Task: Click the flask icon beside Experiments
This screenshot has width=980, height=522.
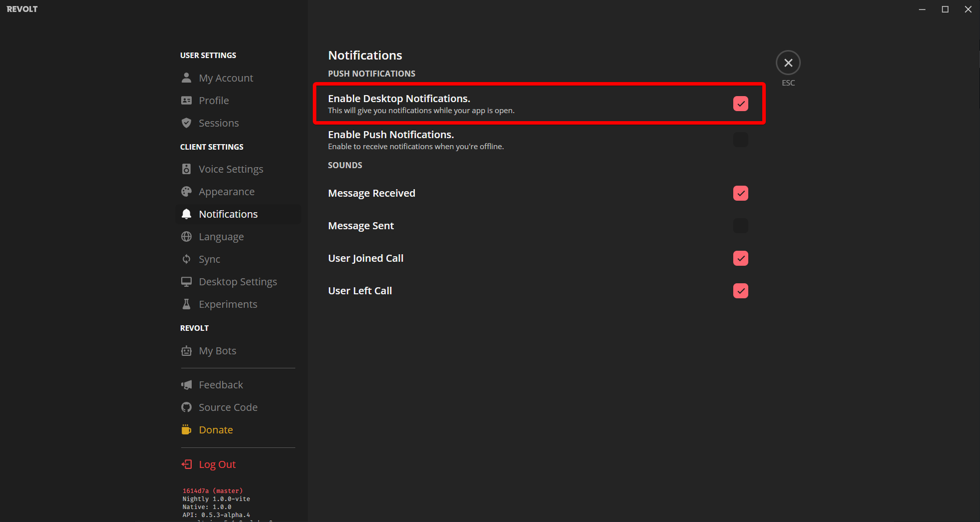Action: [x=186, y=304]
